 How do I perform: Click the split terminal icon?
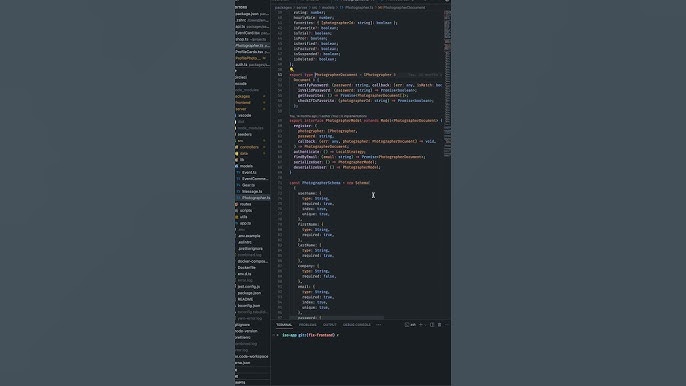432,325
